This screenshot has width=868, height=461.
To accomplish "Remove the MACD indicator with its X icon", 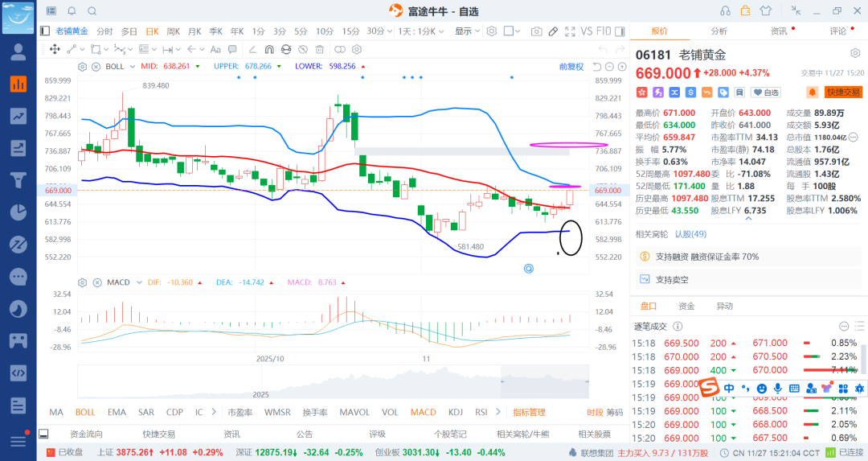I will click(97, 282).
